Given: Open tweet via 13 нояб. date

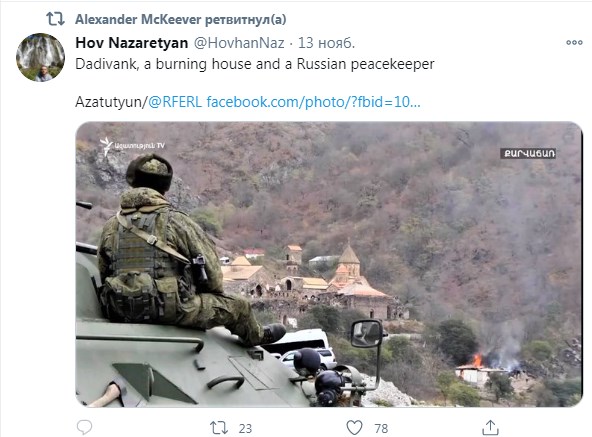Looking at the screenshot, I should click(326, 43).
